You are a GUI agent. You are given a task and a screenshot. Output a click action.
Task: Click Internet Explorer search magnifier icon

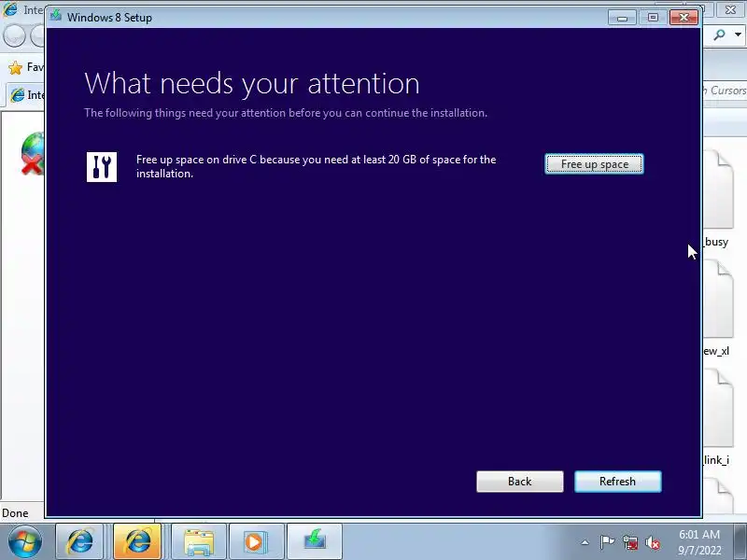pyautogui.click(x=719, y=35)
